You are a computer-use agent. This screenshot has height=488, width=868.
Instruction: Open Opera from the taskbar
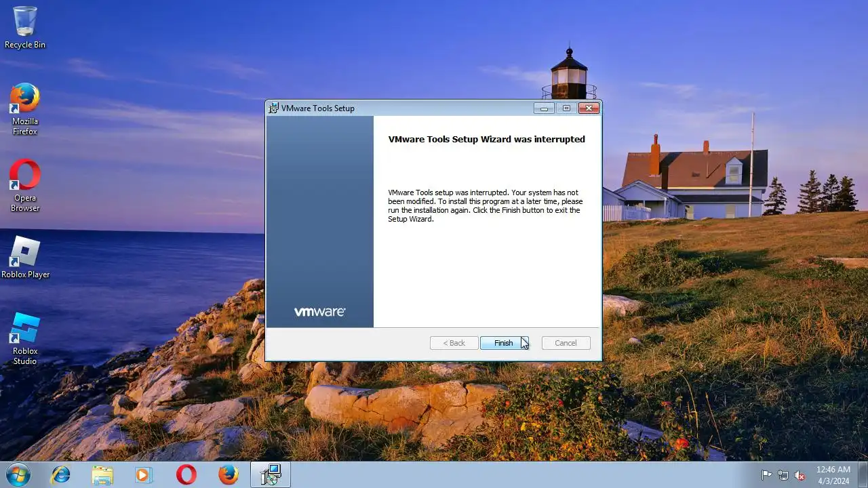click(x=186, y=474)
